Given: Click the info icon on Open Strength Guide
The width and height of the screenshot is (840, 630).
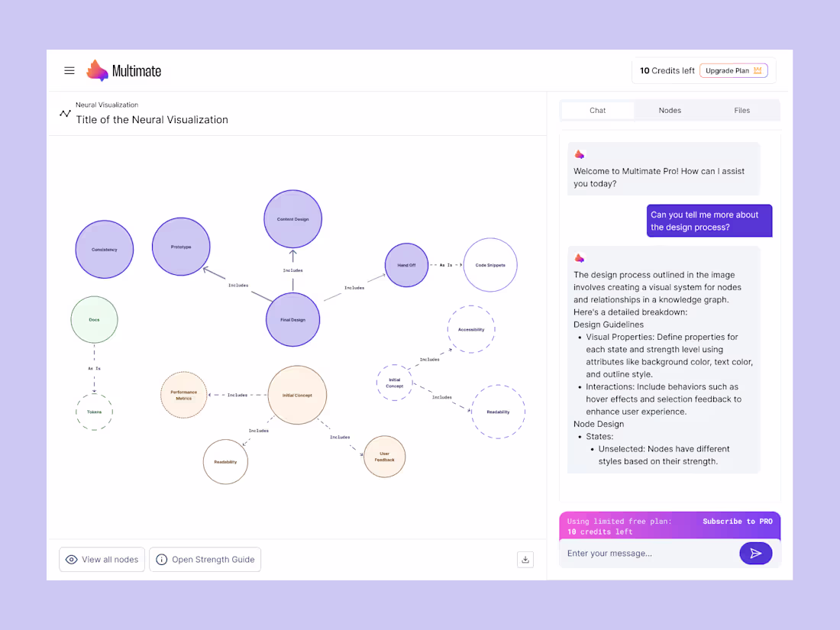Looking at the screenshot, I should pyautogui.click(x=161, y=559).
